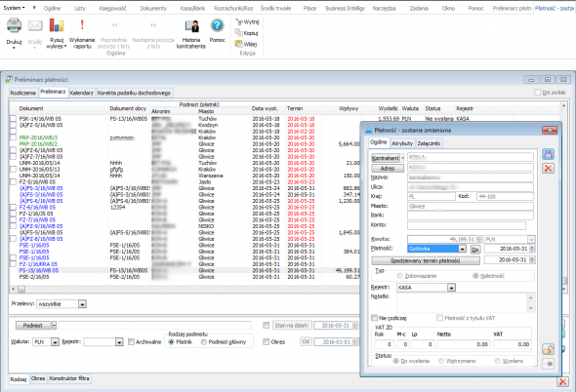Image resolution: width=576 pixels, height=392 pixels.
Task: Open Pomoc help icon in ribbon
Action: pos(217,25)
